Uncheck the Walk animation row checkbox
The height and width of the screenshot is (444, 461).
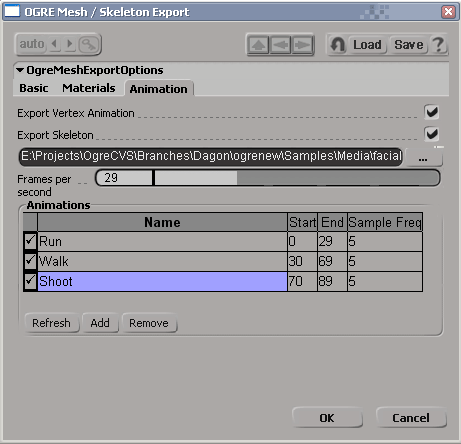pyautogui.click(x=30, y=261)
